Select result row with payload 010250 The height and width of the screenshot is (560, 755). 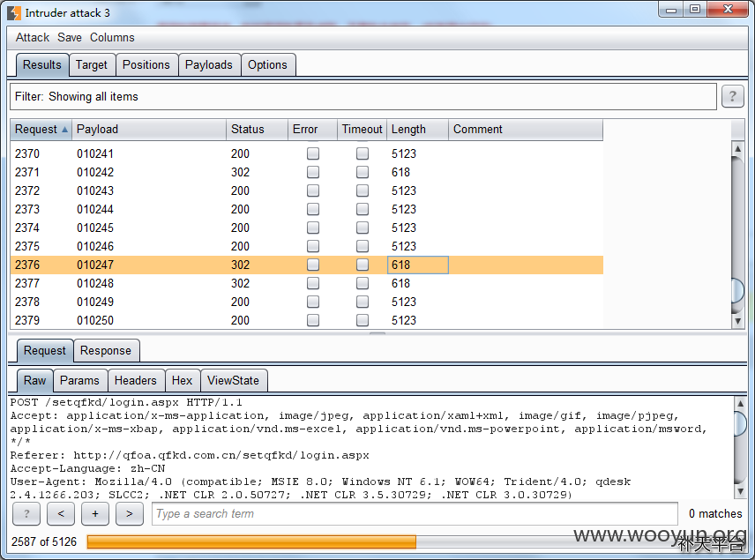pos(307,320)
